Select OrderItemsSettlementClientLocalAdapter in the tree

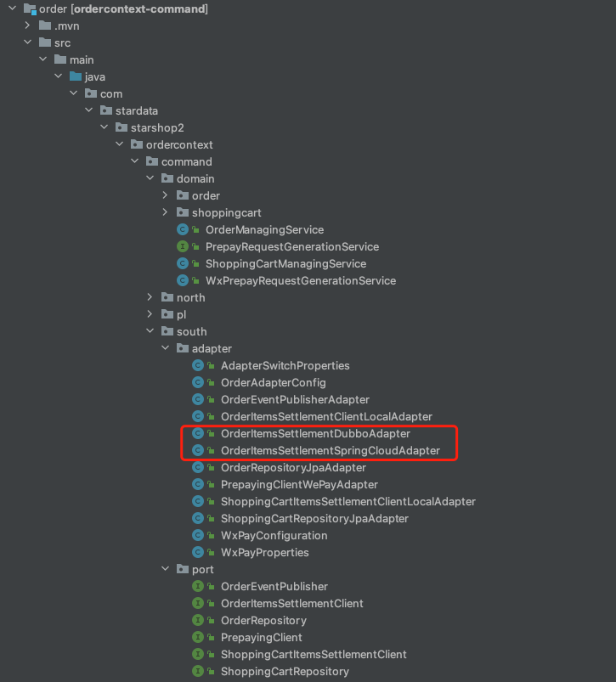(326, 416)
